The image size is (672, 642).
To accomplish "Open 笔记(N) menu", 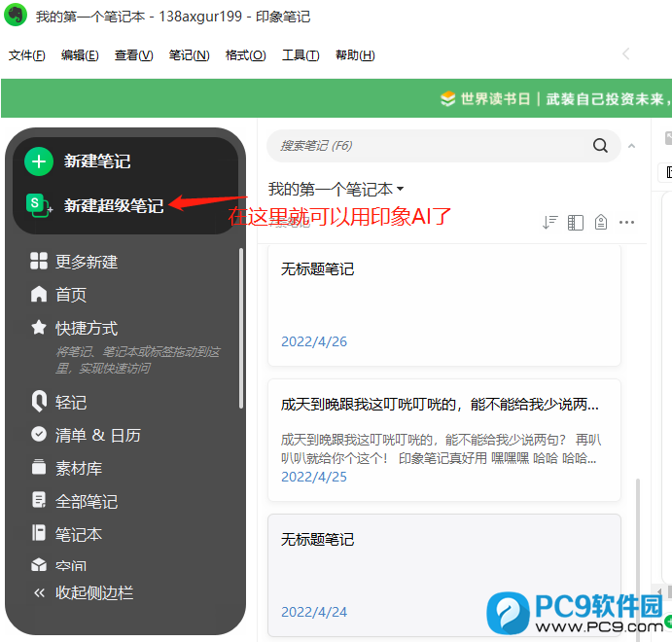I will tap(189, 55).
